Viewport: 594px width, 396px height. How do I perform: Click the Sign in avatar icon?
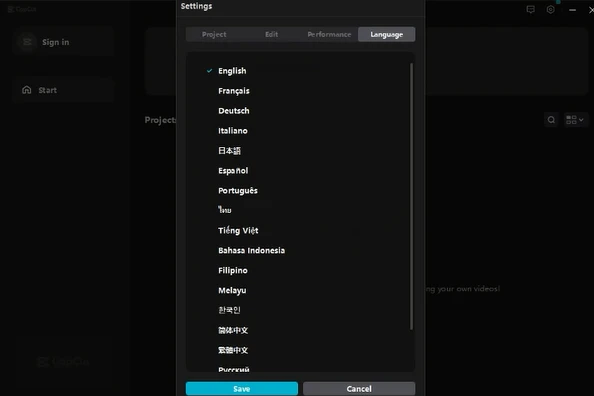click(x=27, y=42)
